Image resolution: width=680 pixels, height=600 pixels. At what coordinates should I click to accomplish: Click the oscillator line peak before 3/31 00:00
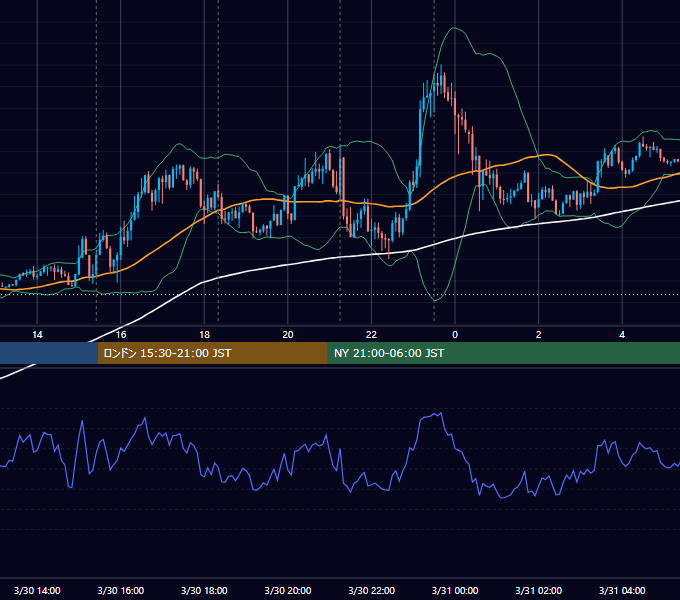click(x=441, y=414)
